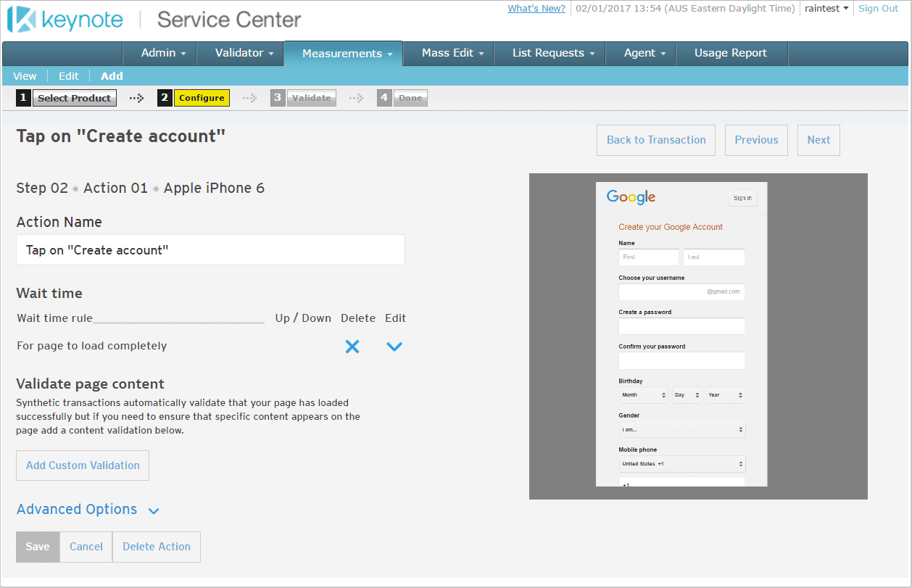
Task: Select the Add sub-tab
Action: [x=112, y=75]
